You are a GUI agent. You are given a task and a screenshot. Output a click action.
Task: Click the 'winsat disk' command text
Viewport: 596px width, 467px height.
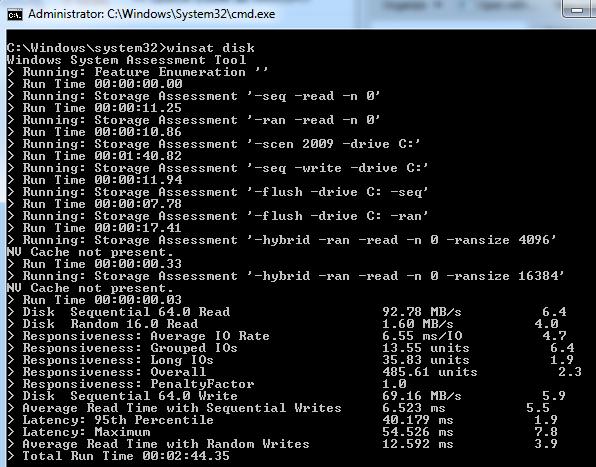coord(211,48)
